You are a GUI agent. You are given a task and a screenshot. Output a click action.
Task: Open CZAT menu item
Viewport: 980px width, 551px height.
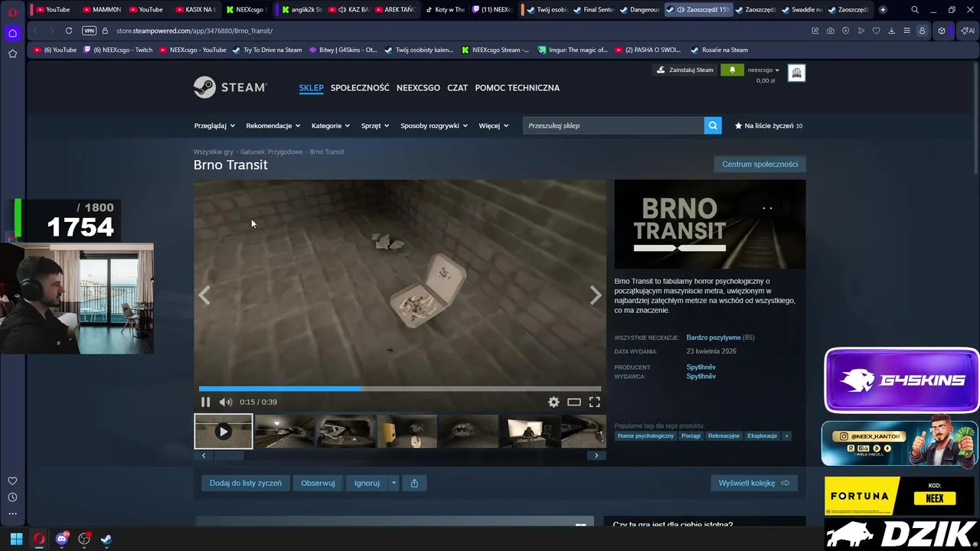coord(457,87)
